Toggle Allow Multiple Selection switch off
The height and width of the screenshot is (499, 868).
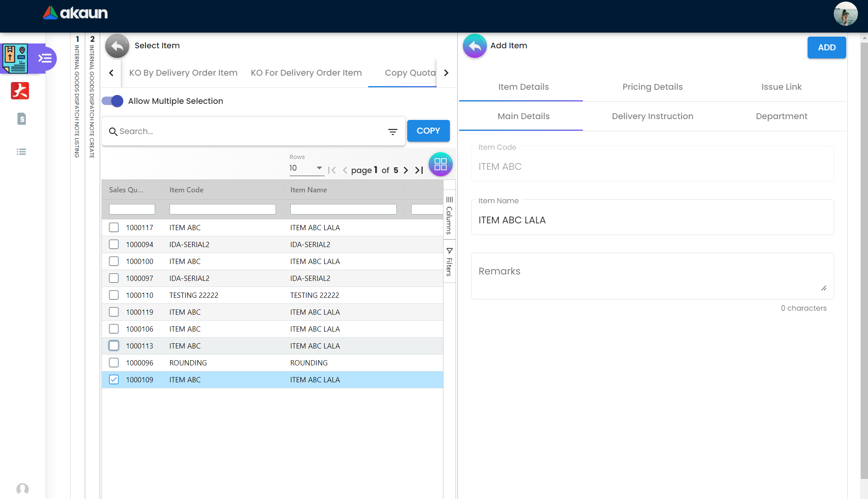point(112,101)
